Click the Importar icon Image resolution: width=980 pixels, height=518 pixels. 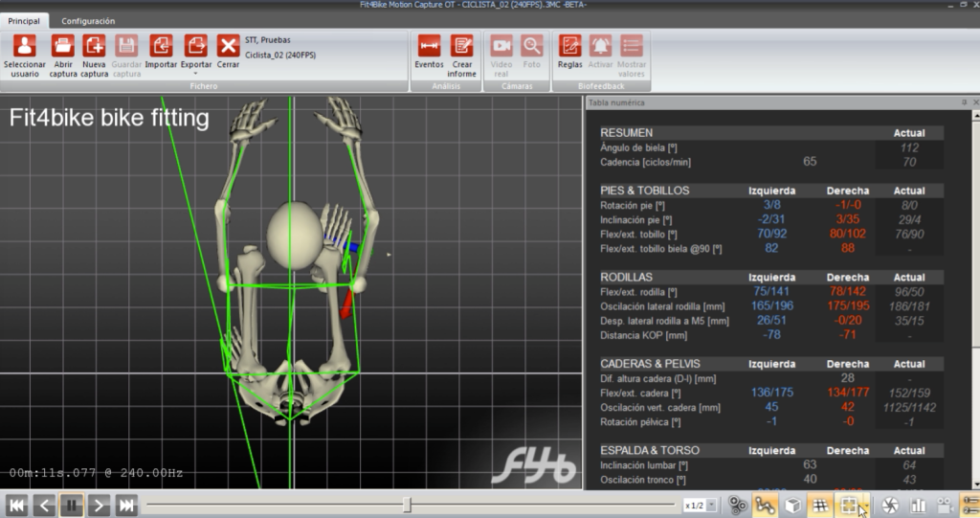[161, 46]
